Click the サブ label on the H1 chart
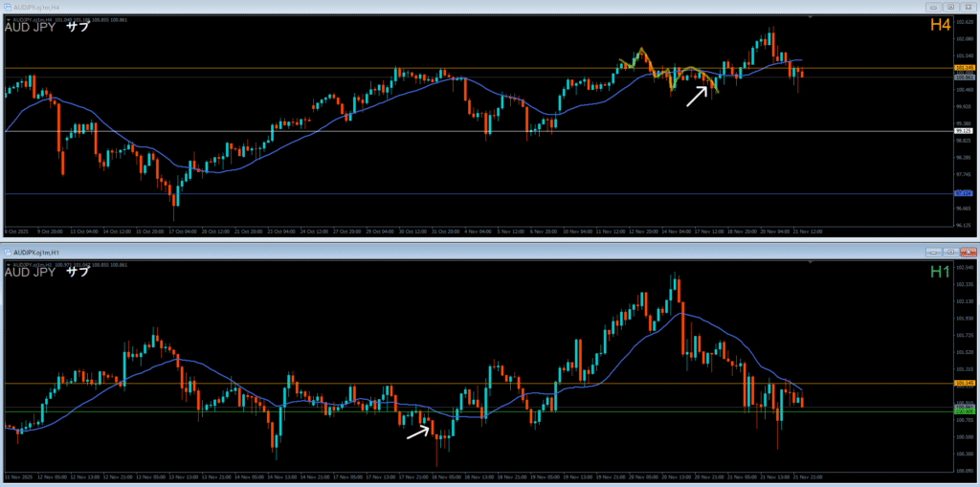 point(78,273)
